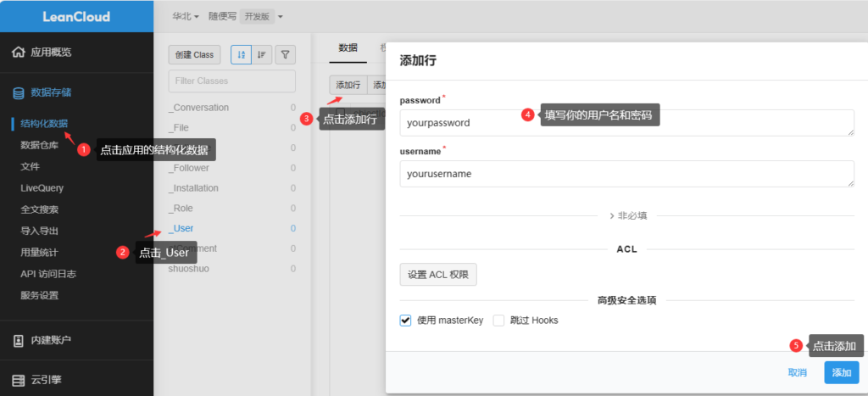Click the sort-by-count descending icon
This screenshot has width=868, height=396.
262,54
